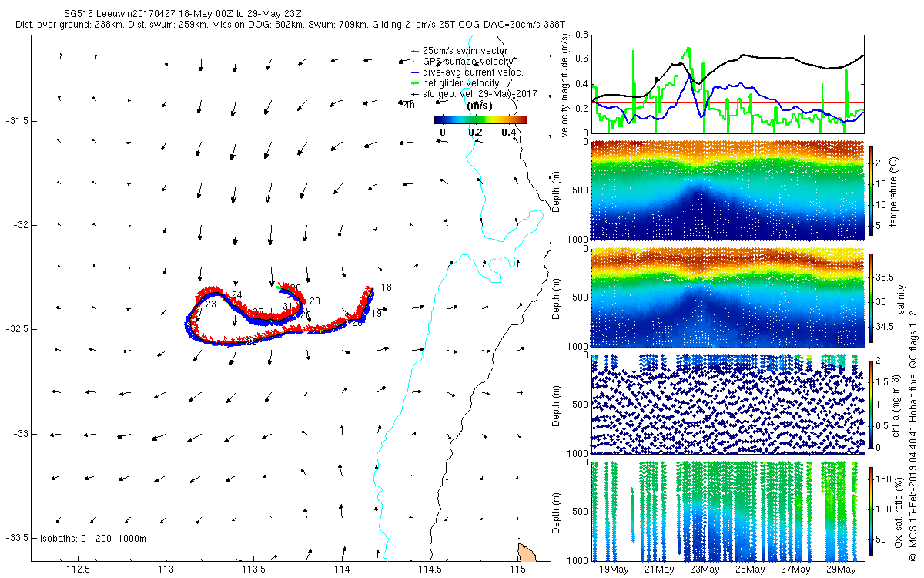
Task: Click the orange land patch on the map
Action: coord(527,552)
